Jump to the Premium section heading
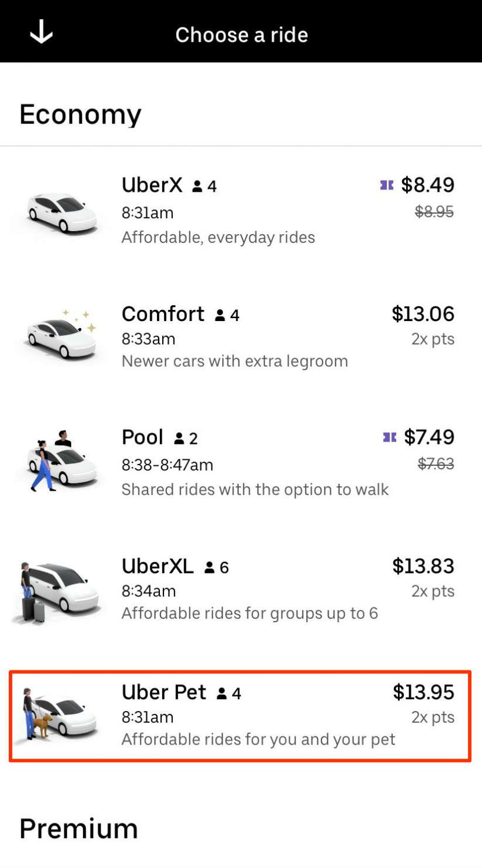Viewport: 482px width, 868px height. [x=79, y=828]
